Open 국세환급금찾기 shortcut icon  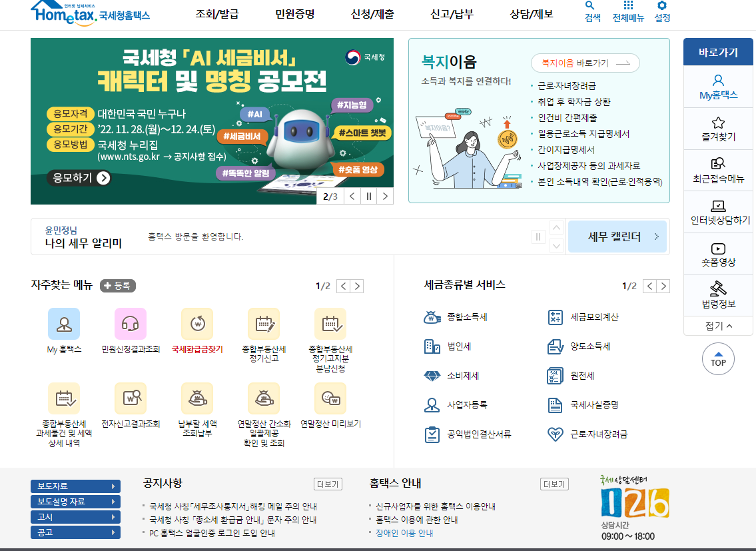point(197,324)
